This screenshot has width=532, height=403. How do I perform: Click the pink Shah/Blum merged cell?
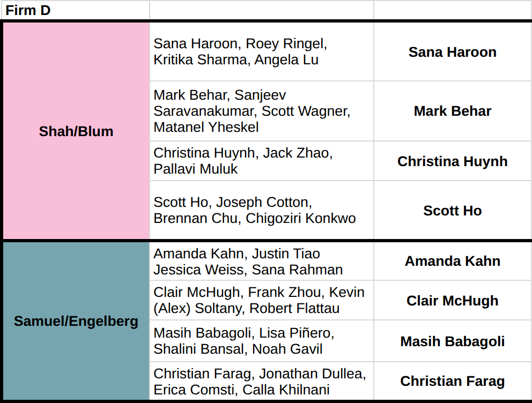point(76,131)
